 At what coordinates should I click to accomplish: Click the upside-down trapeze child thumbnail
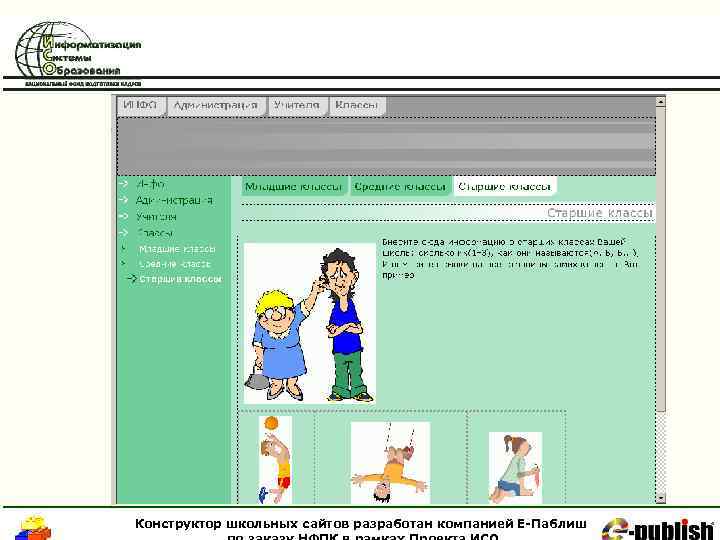(390, 463)
